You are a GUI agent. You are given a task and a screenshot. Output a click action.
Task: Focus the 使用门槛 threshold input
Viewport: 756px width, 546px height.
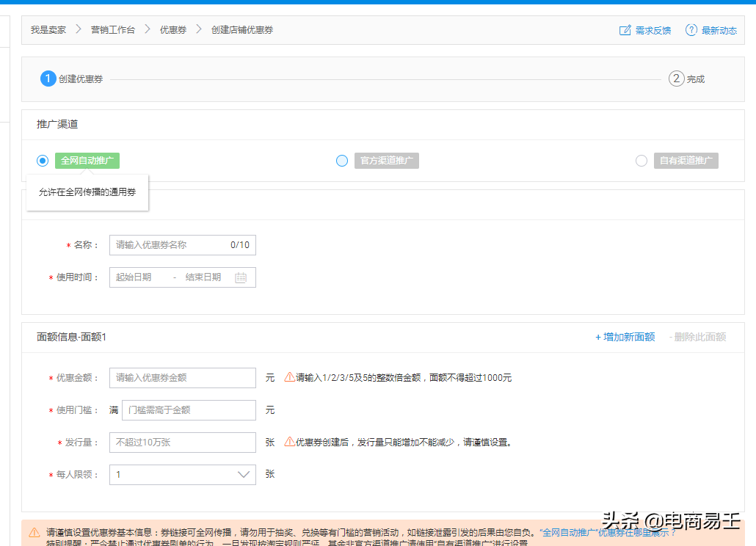pyautogui.click(x=189, y=410)
